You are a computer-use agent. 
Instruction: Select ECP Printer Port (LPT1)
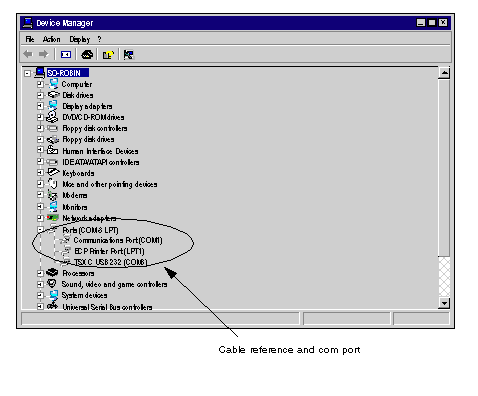tap(109, 251)
